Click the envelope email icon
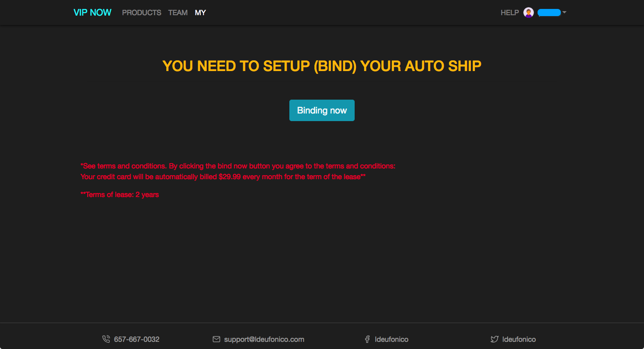644x349 pixels. [x=216, y=339]
